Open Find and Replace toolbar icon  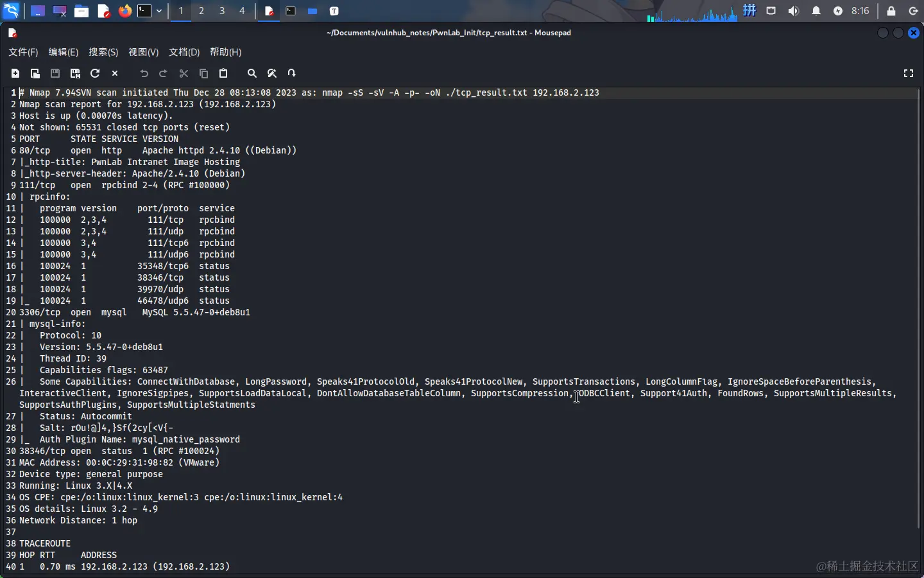coord(272,73)
